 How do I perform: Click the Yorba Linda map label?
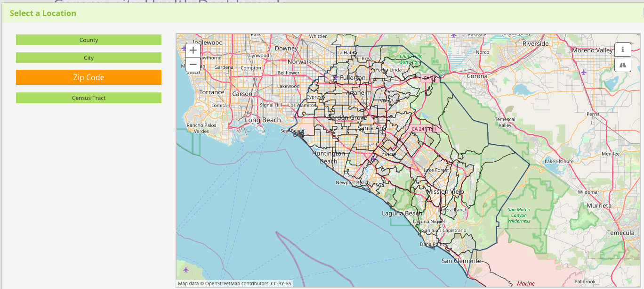[x=389, y=70]
